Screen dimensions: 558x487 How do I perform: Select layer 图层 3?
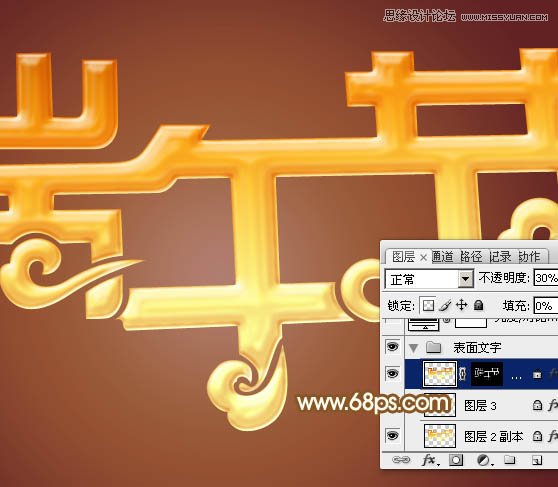pyautogui.click(x=480, y=405)
